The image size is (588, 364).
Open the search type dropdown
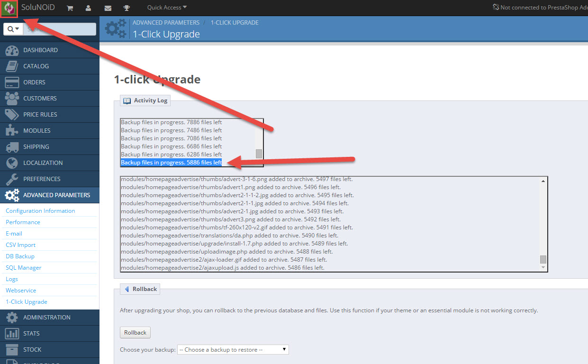tap(13, 29)
